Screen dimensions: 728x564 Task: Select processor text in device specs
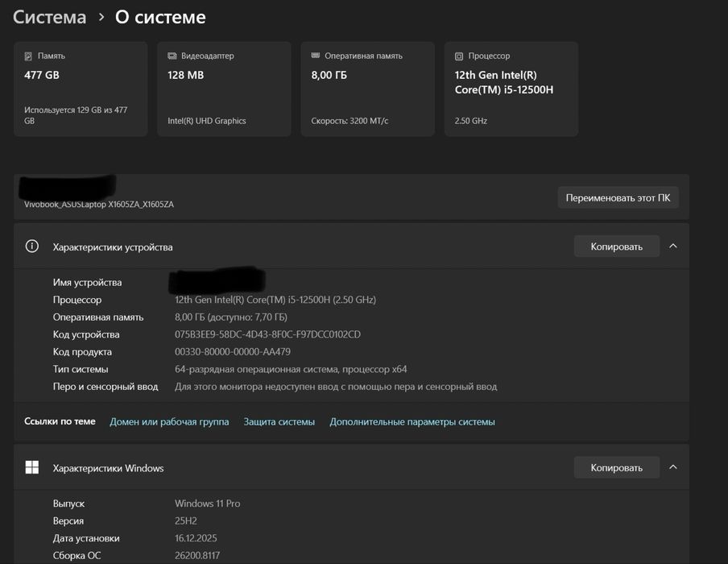[x=275, y=300]
